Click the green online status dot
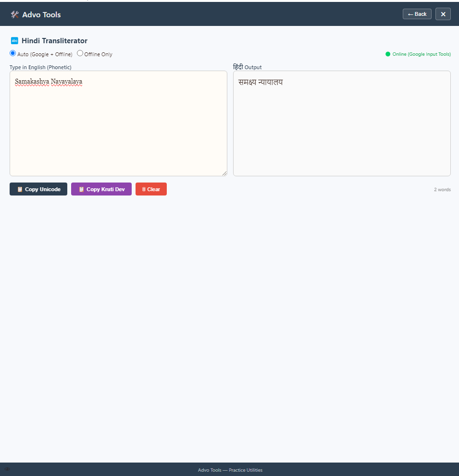459x476 pixels. point(388,54)
